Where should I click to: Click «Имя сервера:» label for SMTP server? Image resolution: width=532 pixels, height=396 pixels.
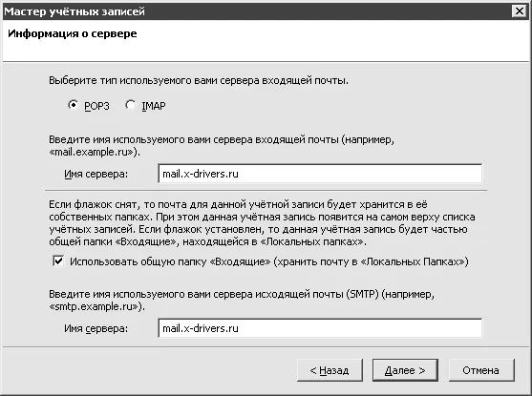(x=96, y=328)
